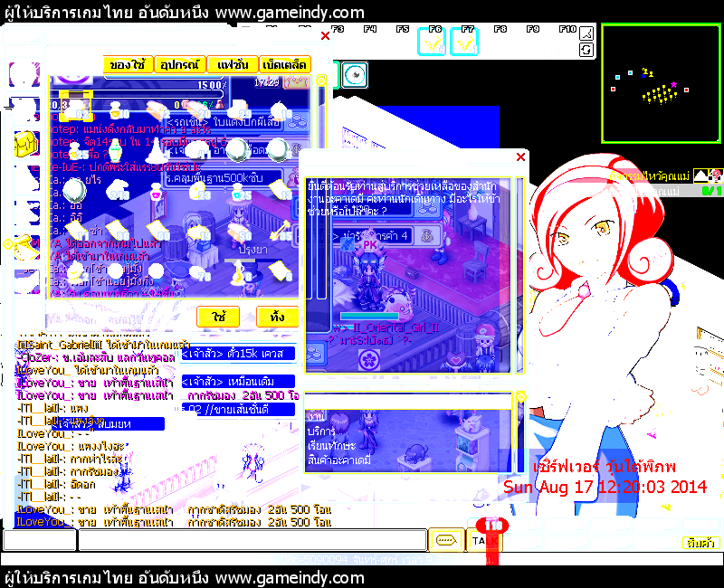The height and width of the screenshot is (588, 724).
Task: Click the yellow ทิ้ง button
Action: tap(277, 317)
